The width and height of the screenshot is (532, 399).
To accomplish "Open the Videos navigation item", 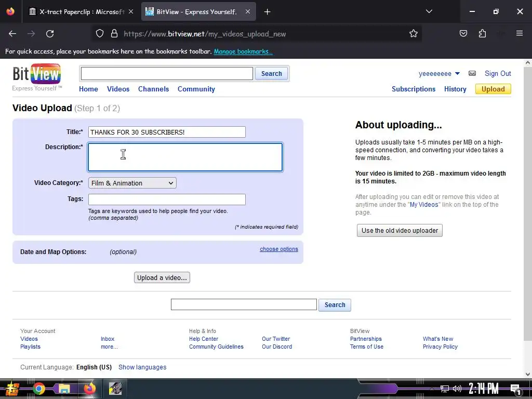I will 118,89.
